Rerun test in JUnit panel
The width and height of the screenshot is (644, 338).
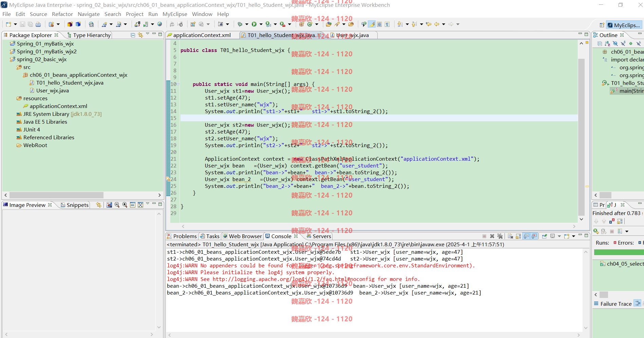coord(596,231)
